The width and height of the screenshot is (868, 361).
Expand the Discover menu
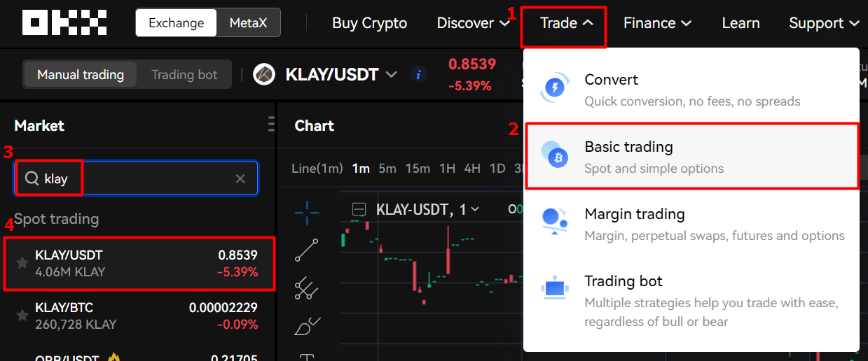click(474, 23)
